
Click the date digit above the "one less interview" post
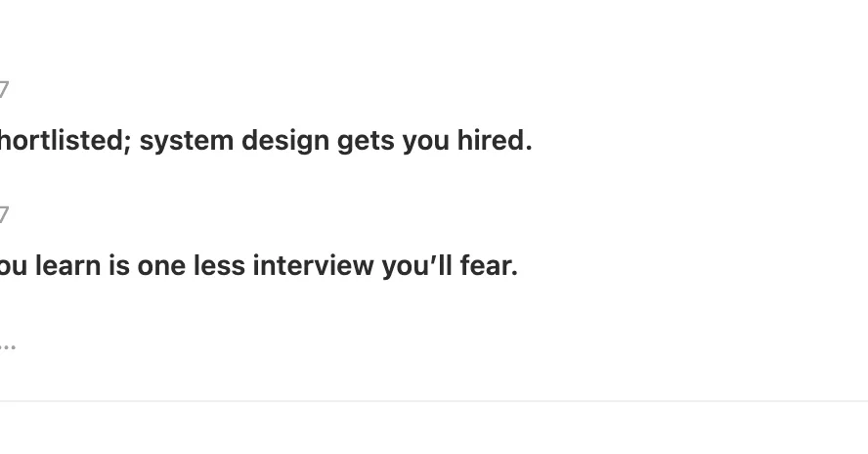click(x=4, y=215)
